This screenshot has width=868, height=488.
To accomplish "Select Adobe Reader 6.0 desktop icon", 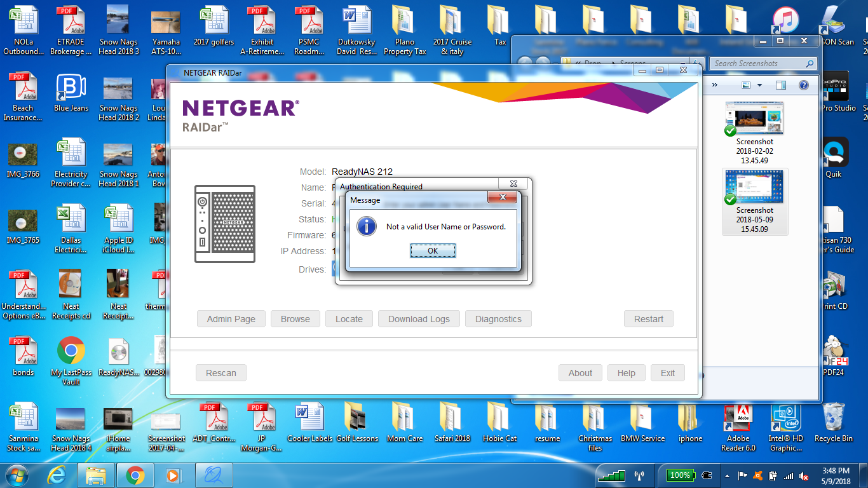I will (x=738, y=427).
